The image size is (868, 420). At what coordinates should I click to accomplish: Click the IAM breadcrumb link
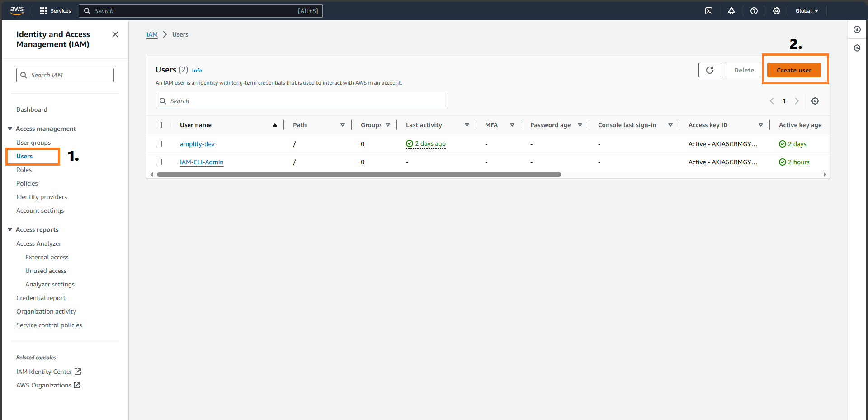152,34
